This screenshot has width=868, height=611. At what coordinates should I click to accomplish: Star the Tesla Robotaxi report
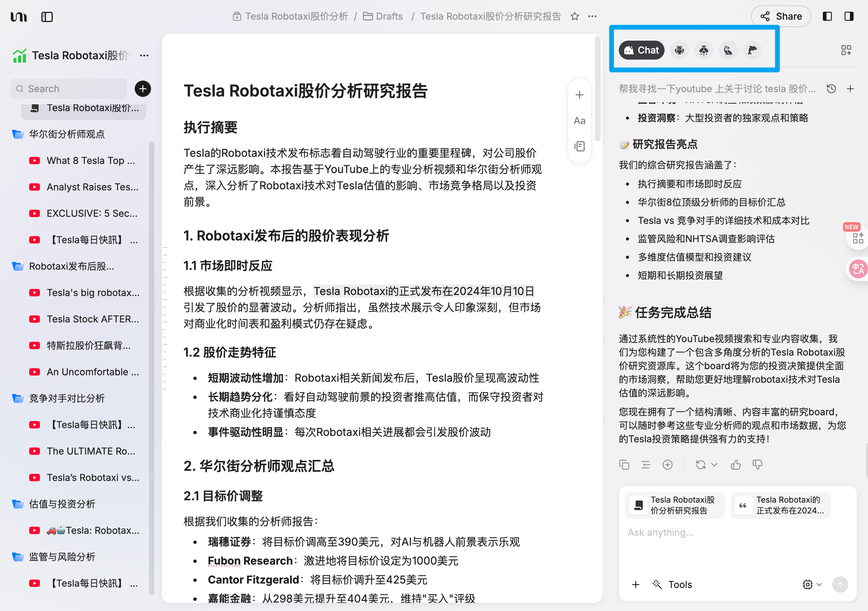pyautogui.click(x=574, y=16)
